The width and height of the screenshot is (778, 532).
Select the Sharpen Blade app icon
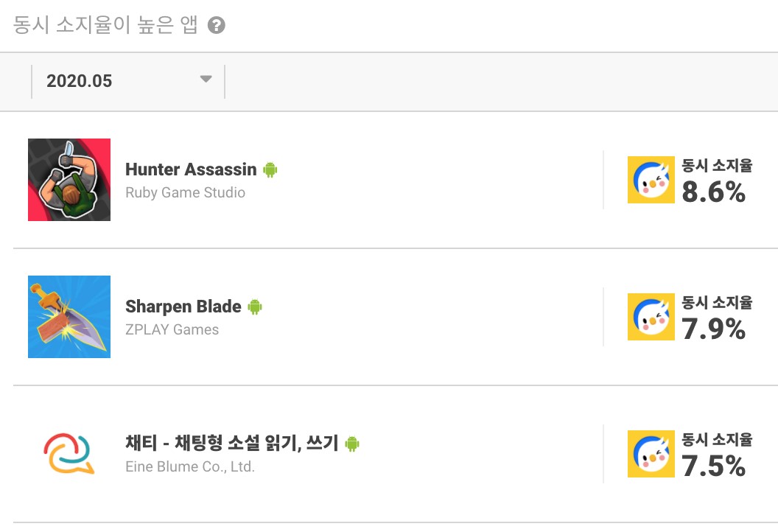[69, 317]
